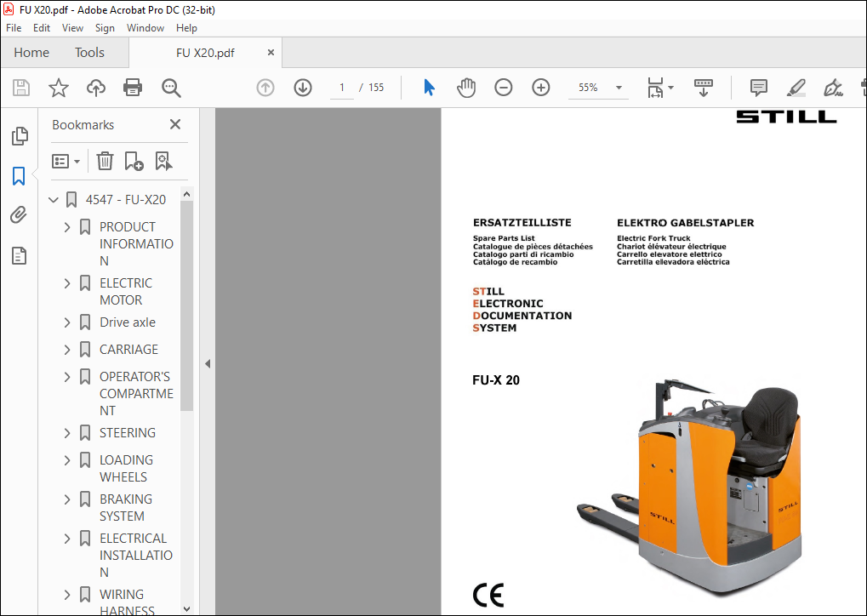Screen dimensions: 867x616
Task: Expand the ELECTRICAL INSTALLATION bookmark
Action: click(x=67, y=539)
